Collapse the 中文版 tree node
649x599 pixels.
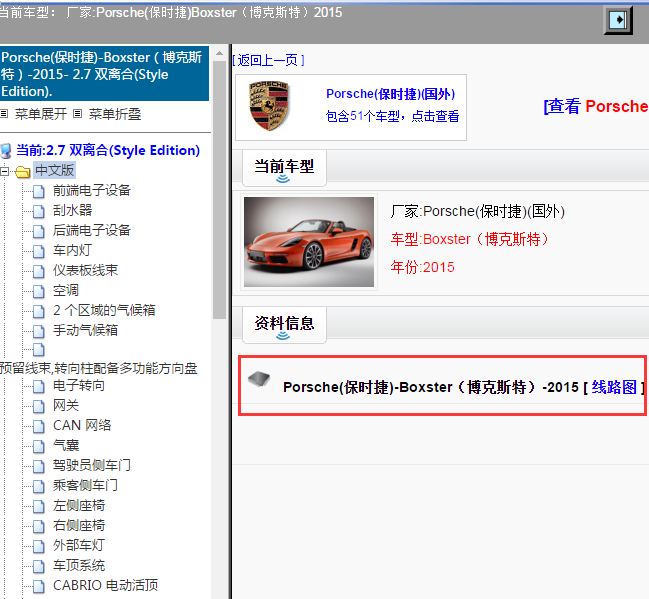(5, 171)
